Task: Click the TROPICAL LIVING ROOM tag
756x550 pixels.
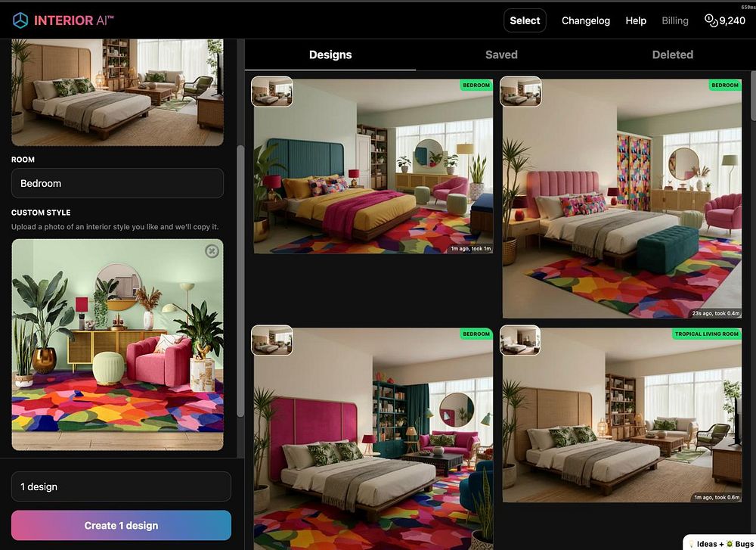Action: [706, 334]
